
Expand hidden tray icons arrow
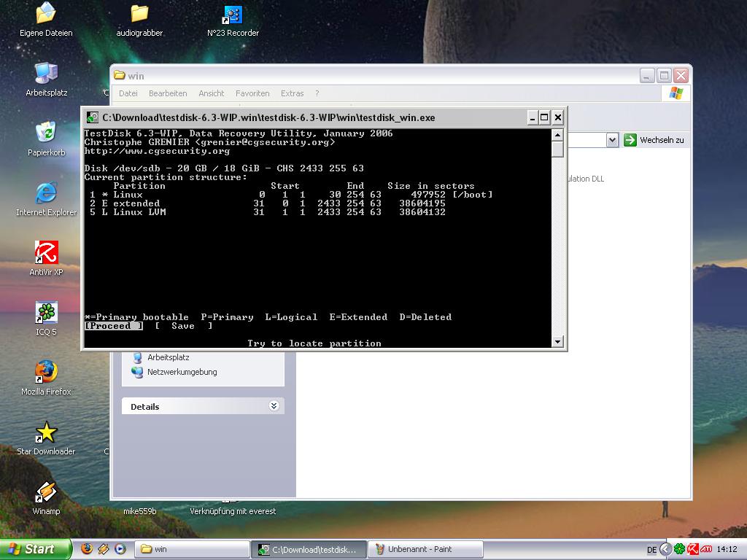click(665, 549)
